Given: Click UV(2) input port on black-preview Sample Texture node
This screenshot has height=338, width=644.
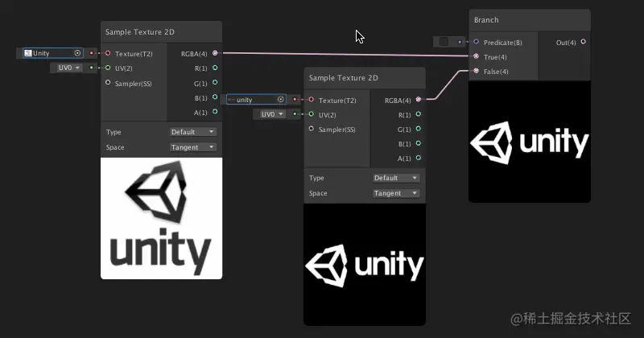Looking at the screenshot, I should coord(312,114).
